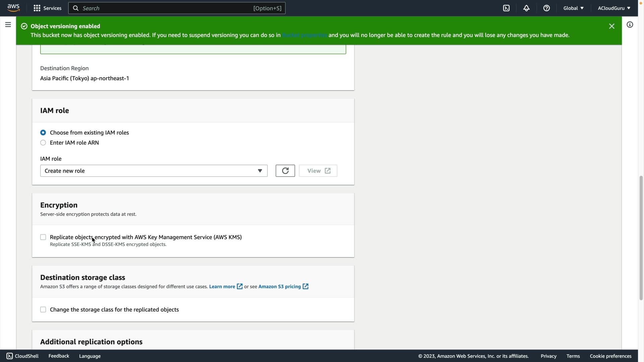Click the AWS logo home icon
The image size is (644, 362).
pyautogui.click(x=13, y=8)
